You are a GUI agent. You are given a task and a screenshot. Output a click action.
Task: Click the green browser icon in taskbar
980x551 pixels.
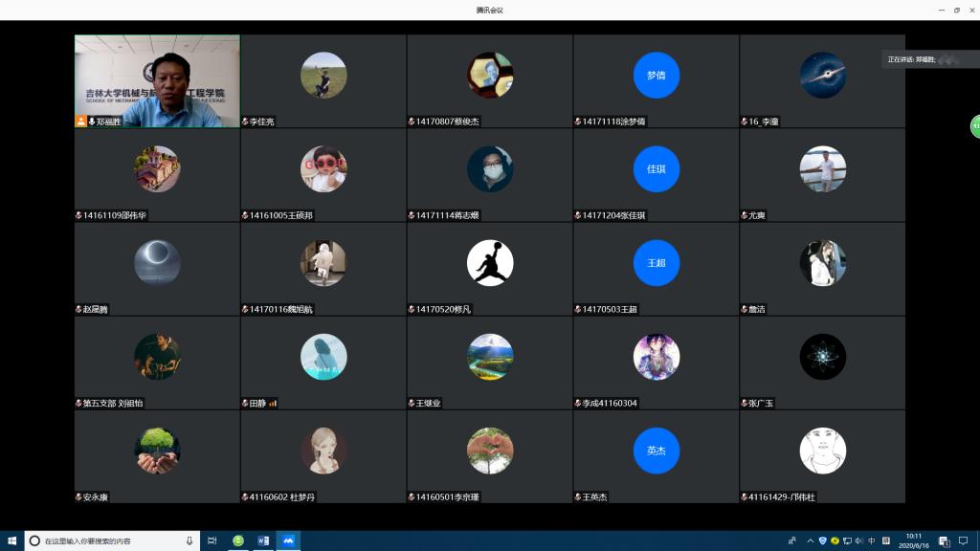(238, 540)
